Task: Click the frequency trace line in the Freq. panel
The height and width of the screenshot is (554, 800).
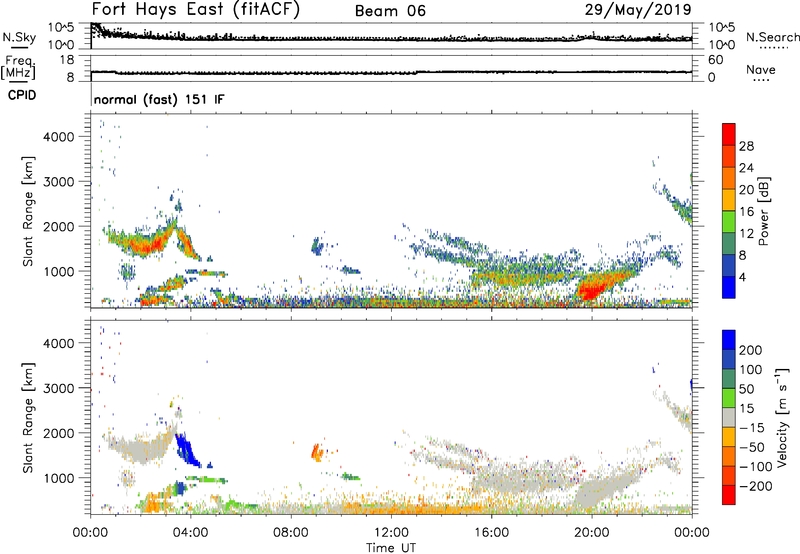Action: tap(391, 72)
